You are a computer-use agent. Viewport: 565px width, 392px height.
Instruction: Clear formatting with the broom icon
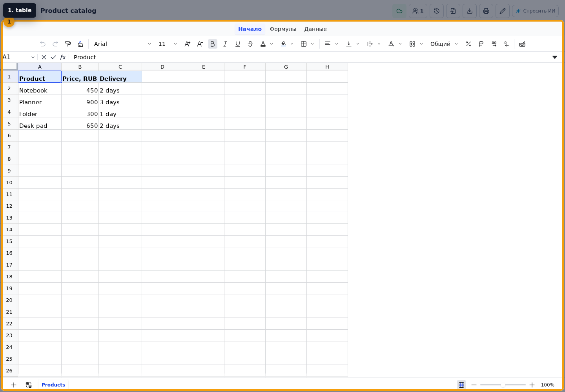pos(80,44)
